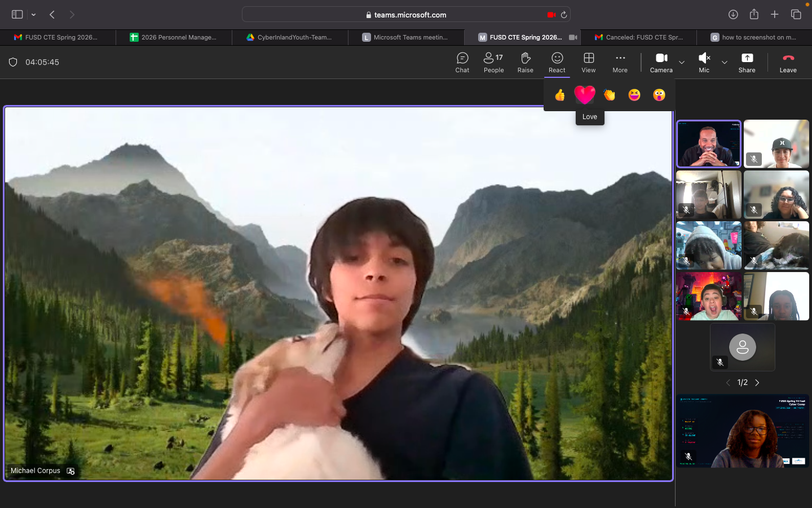Turn off the Camera
The width and height of the screenshot is (812, 508).
[661, 62]
